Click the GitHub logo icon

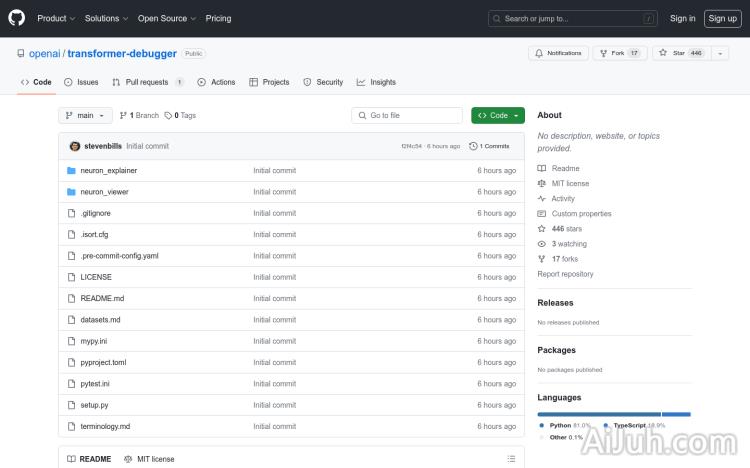[x=16, y=18]
